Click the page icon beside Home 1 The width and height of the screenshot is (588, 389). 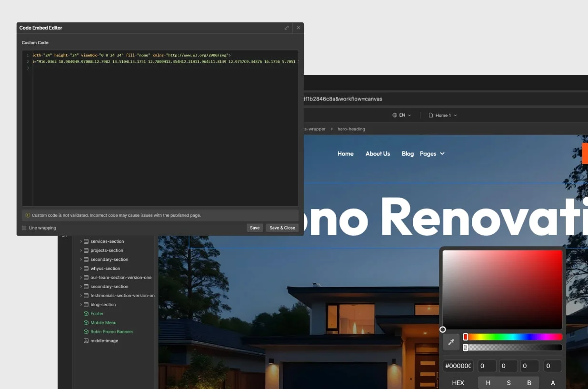[431, 115]
